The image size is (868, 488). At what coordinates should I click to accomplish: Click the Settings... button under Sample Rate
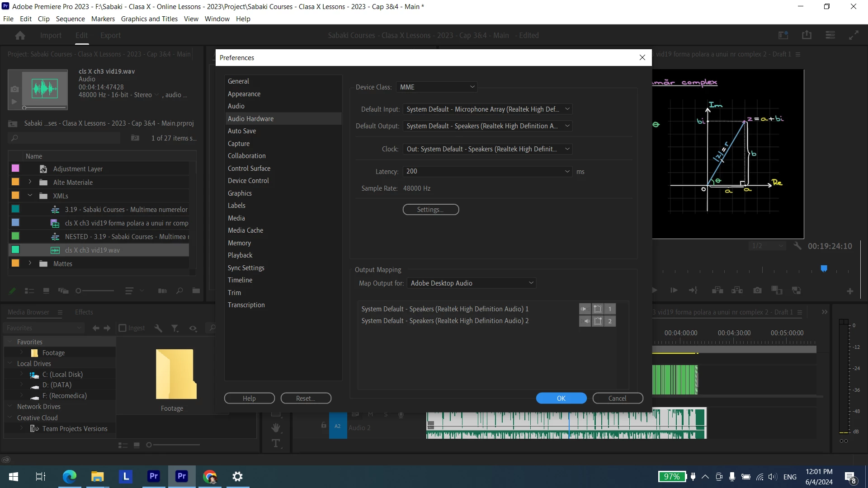(430, 210)
